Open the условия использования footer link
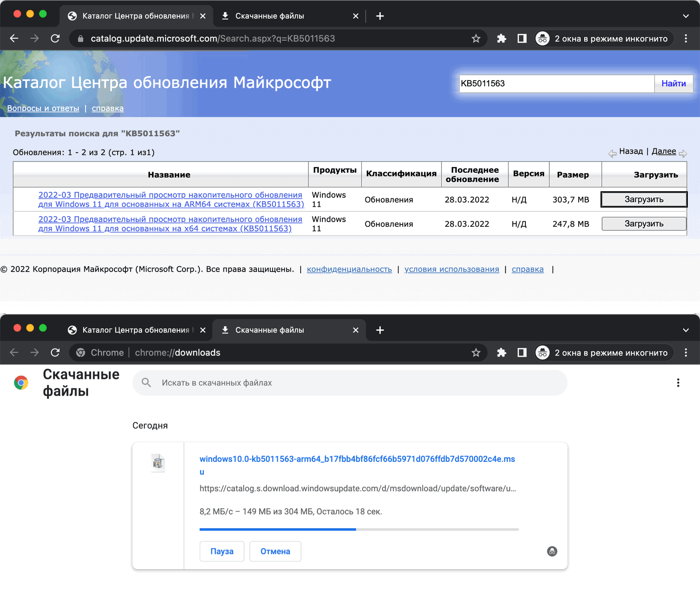The image size is (700, 600). 452,269
